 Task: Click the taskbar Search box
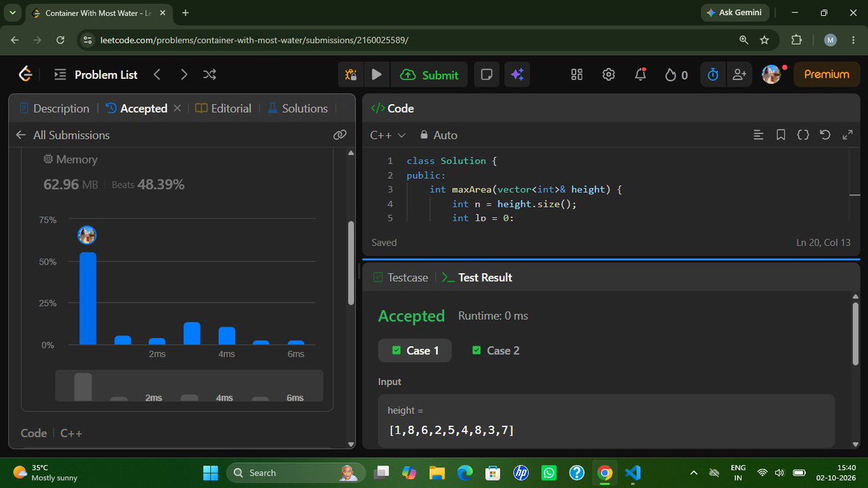click(x=294, y=473)
